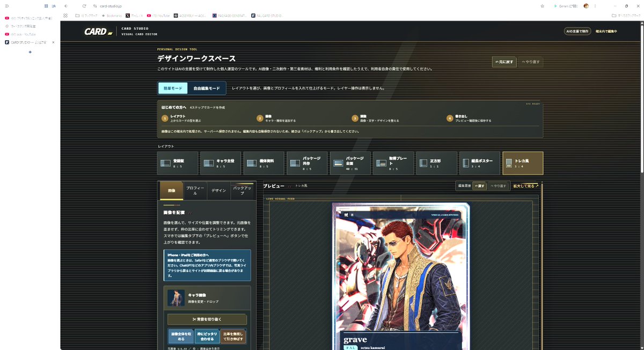This screenshot has width=644, height=350.
Task: Click the iPhone・iPad notice box
Action: pyautogui.click(x=207, y=265)
